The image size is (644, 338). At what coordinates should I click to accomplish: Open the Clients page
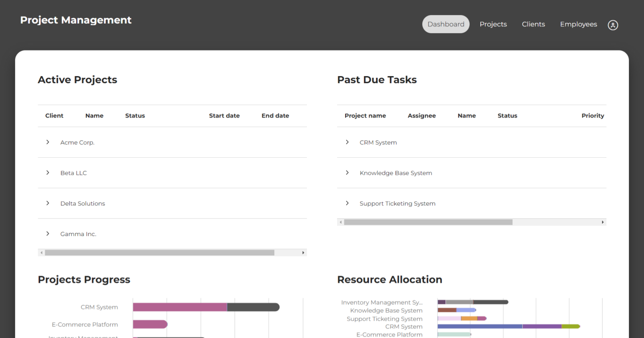533,24
